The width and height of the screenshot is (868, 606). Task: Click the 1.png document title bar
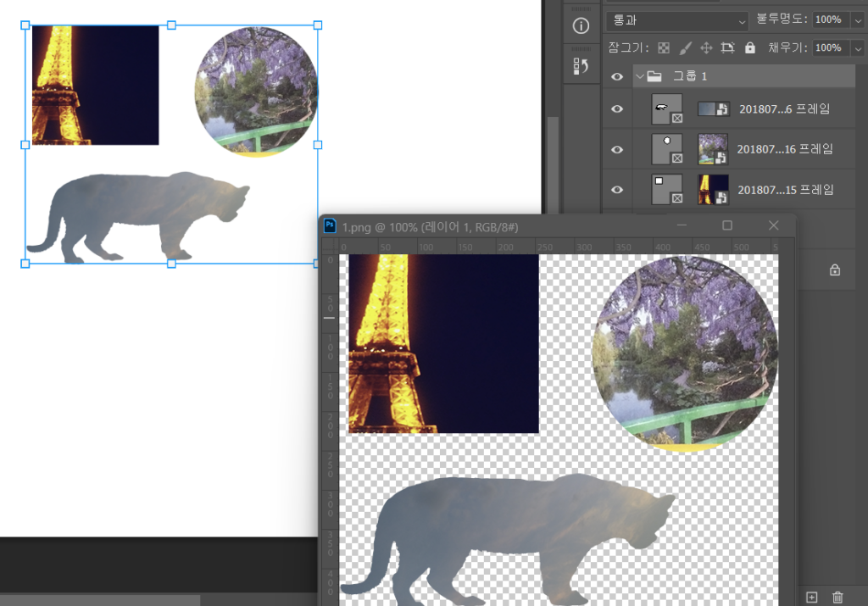click(x=509, y=226)
